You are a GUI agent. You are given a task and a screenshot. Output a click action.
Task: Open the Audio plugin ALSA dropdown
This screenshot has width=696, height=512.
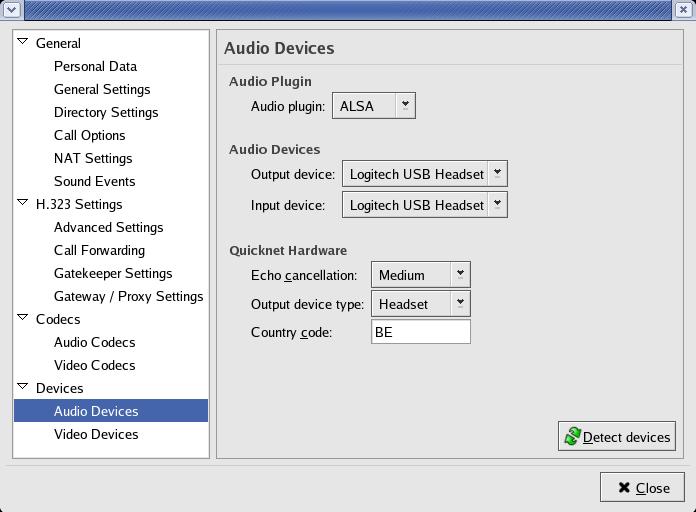[x=373, y=105]
